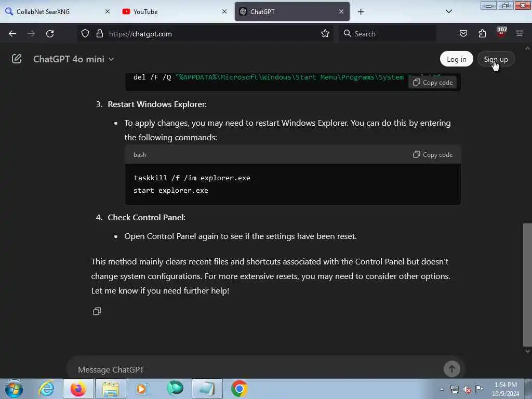The height and width of the screenshot is (399, 532).
Task: Open the Firefox hamburger menu
Action: (520, 33)
